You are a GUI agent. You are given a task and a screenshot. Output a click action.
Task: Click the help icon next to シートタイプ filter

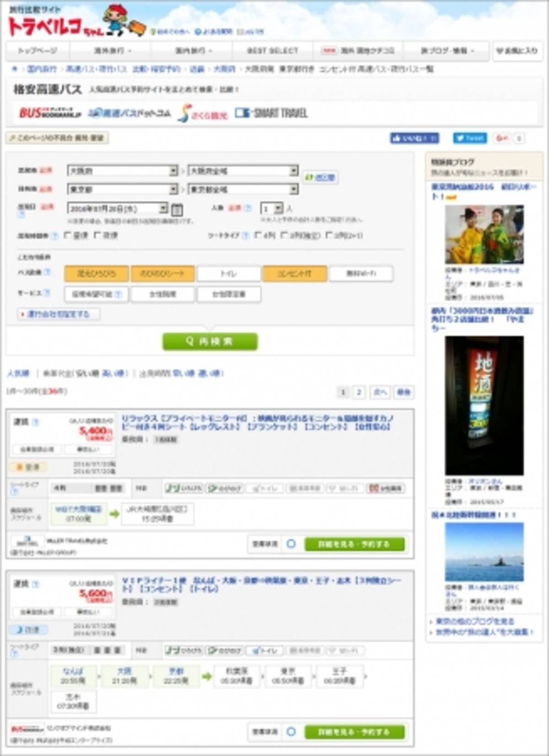pos(245,236)
